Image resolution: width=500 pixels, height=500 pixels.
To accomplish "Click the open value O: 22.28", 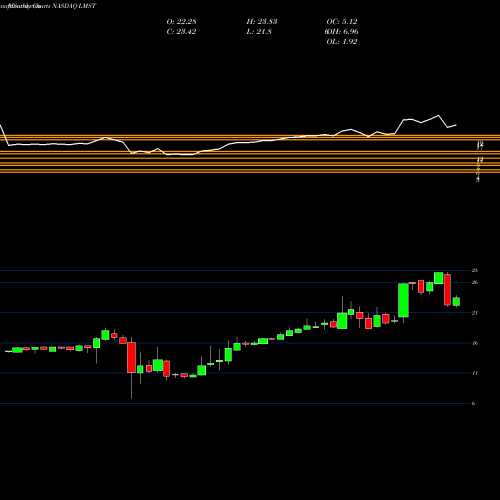I will [x=181, y=22].
